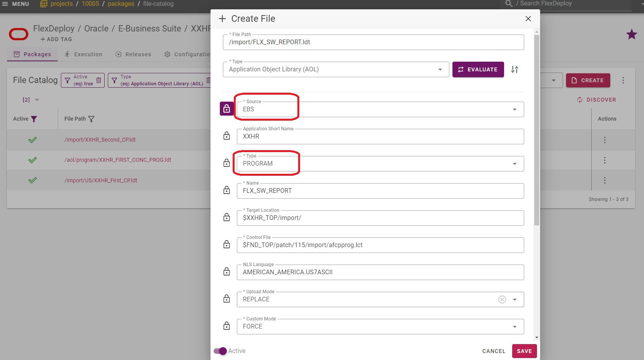
Task: Click the projects breadcrumb icon
Action: point(45,3)
